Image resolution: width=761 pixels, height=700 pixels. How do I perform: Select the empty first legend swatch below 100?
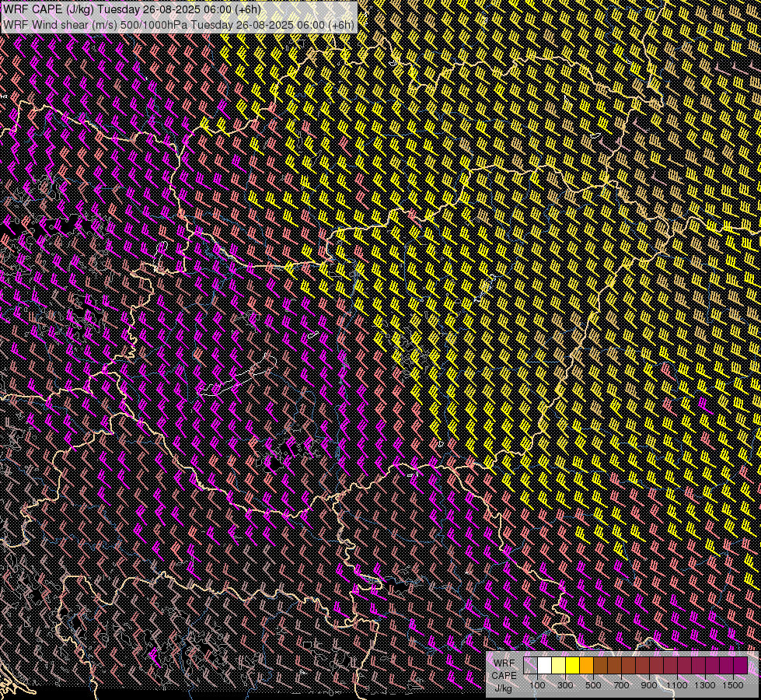[x=530, y=665]
